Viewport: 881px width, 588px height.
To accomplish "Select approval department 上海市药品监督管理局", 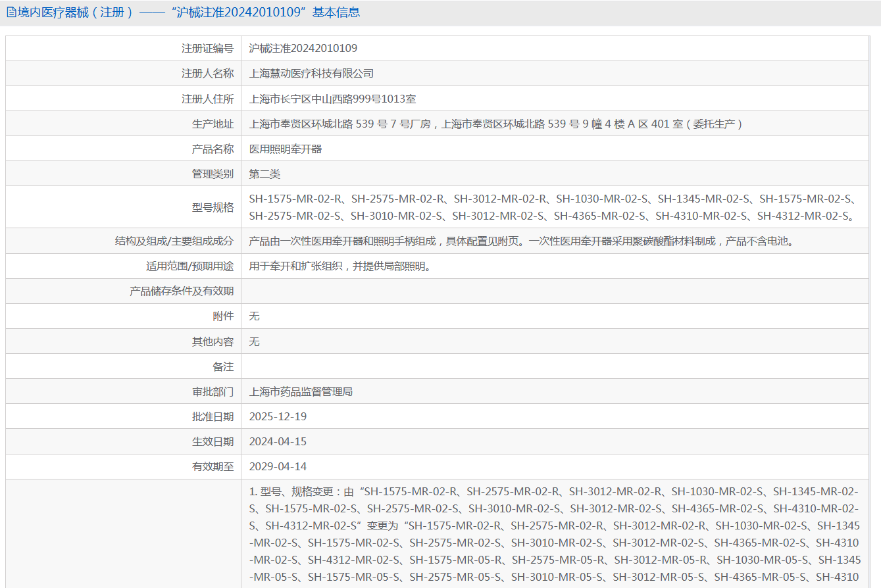I will pyautogui.click(x=301, y=392).
